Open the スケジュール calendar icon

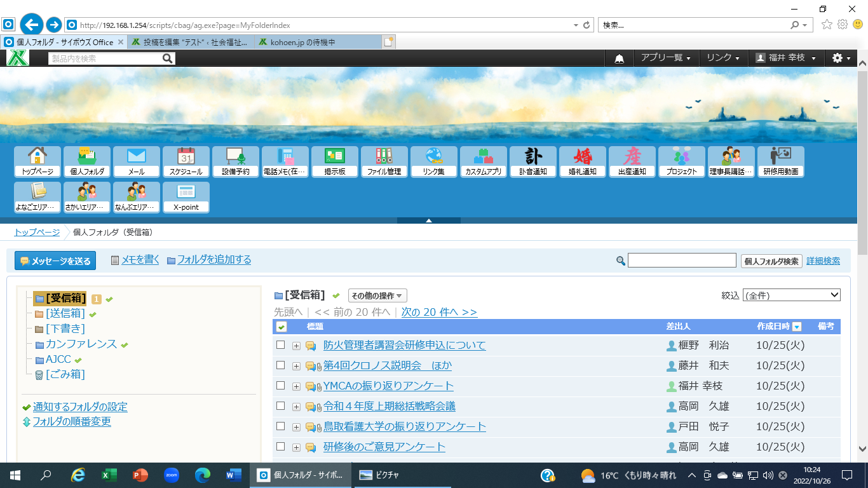[186, 161]
